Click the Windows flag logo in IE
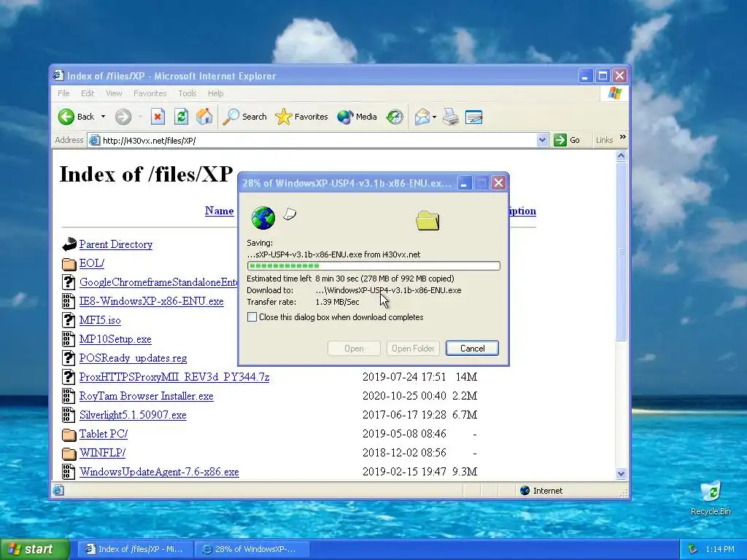This screenshot has width=747, height=560. [614, 93]
